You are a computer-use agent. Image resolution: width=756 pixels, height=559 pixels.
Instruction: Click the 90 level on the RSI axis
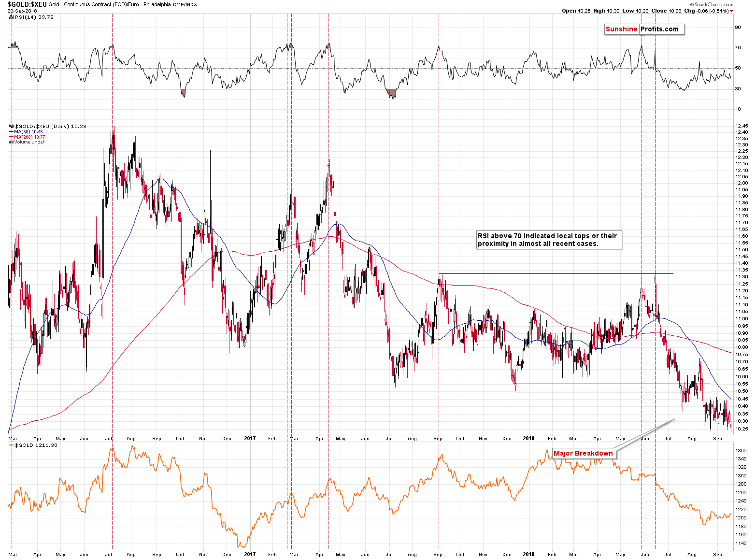738,28
